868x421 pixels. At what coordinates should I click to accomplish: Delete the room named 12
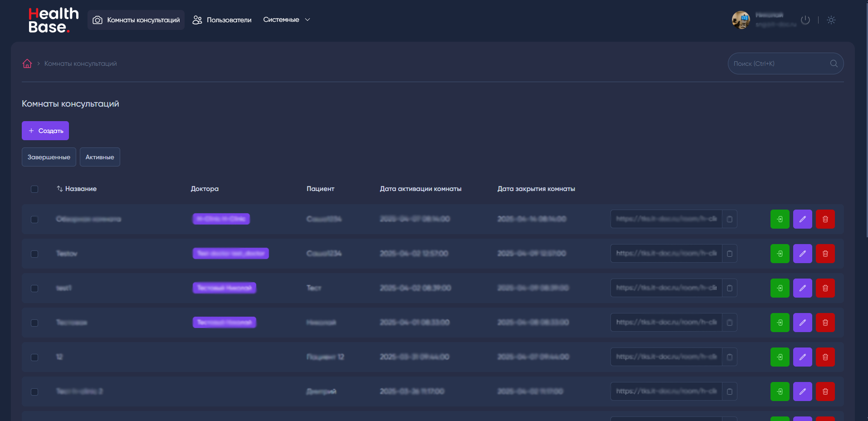point(825,357)
